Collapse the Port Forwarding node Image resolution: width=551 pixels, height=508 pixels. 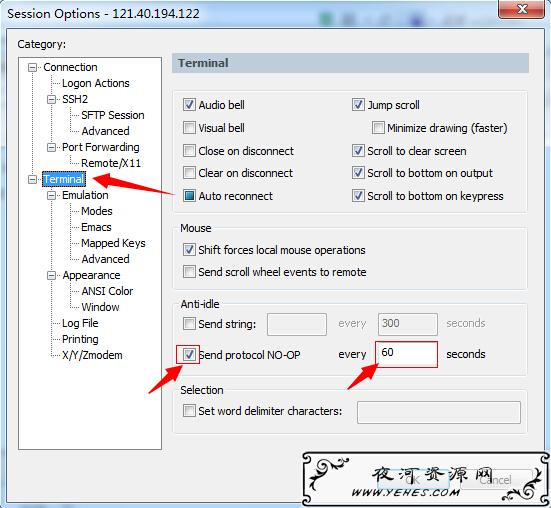[x=51, y=147]
